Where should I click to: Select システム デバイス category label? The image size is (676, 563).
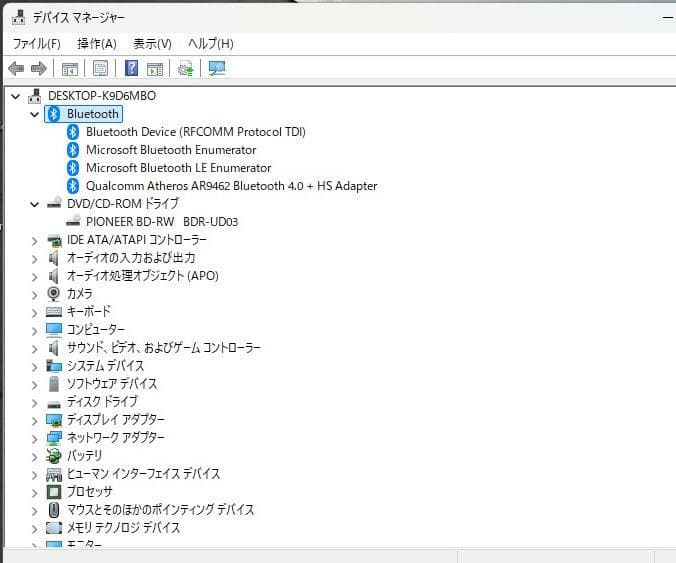point(105,366)
